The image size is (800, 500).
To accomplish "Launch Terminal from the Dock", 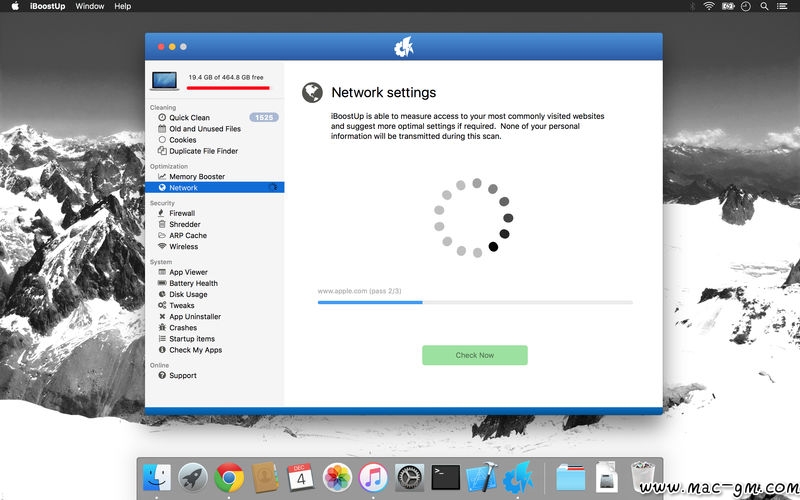I will (x=445, y=478).
